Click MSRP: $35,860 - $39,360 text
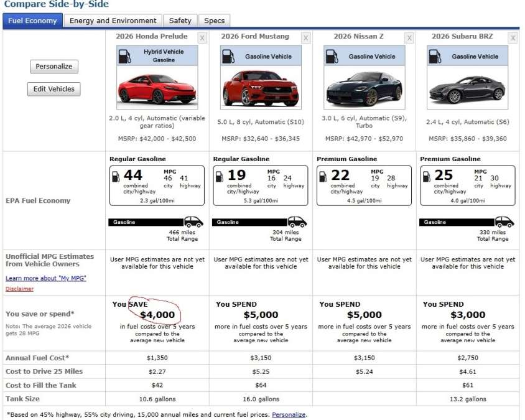This screenshot has width=525, height=420. pos(468,138)
